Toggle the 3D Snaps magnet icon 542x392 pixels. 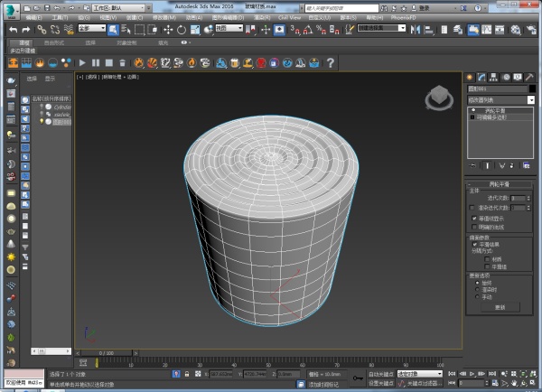click(294, 30)
